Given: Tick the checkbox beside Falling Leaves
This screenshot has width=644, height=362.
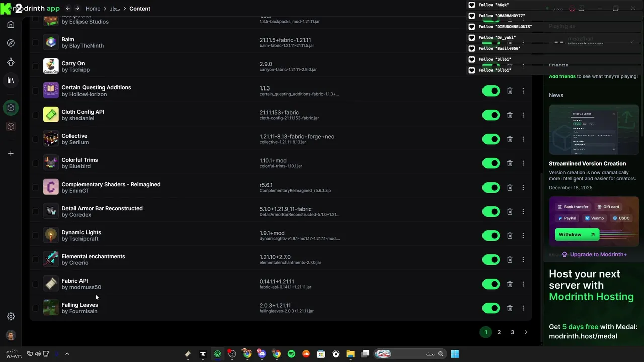Looking at the screenshot, I should click(35, 308).
